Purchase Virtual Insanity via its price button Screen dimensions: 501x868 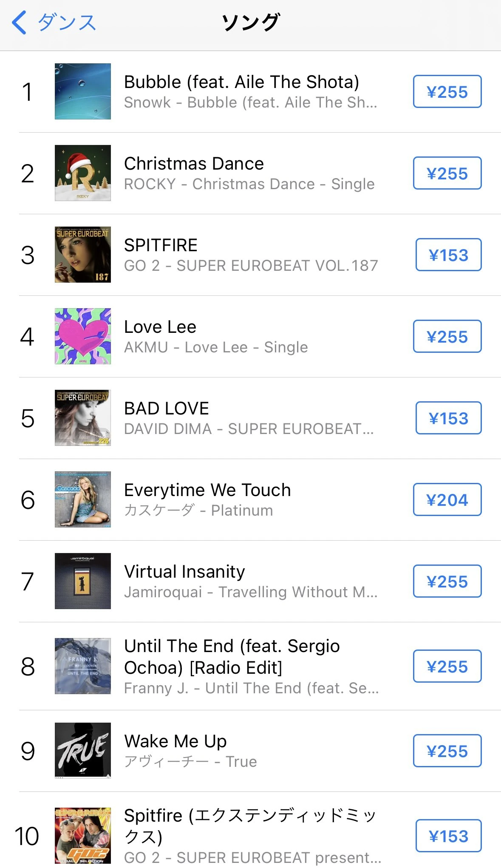447,582
